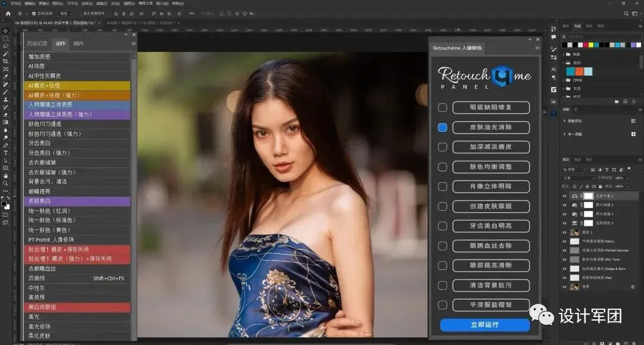This screenshot has width=644, height=345.
Task: Select the Zoom tool
Action: [5, 183]
